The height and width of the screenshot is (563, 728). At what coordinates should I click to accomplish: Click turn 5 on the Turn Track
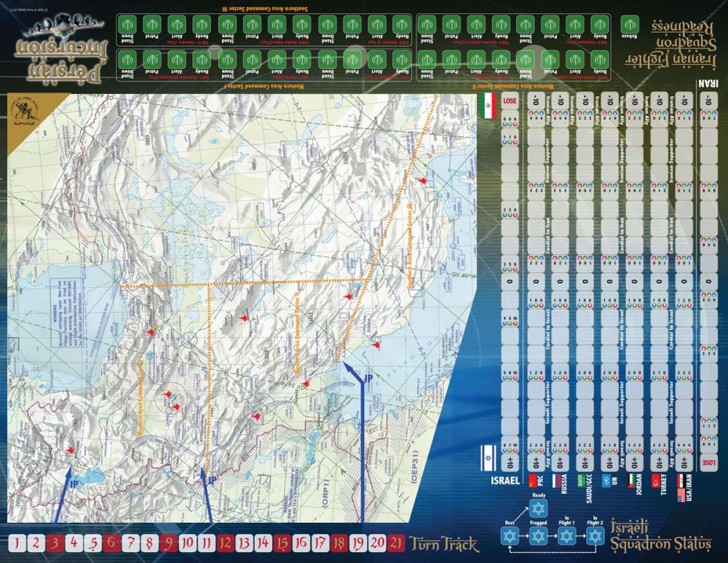click(93, 543)
